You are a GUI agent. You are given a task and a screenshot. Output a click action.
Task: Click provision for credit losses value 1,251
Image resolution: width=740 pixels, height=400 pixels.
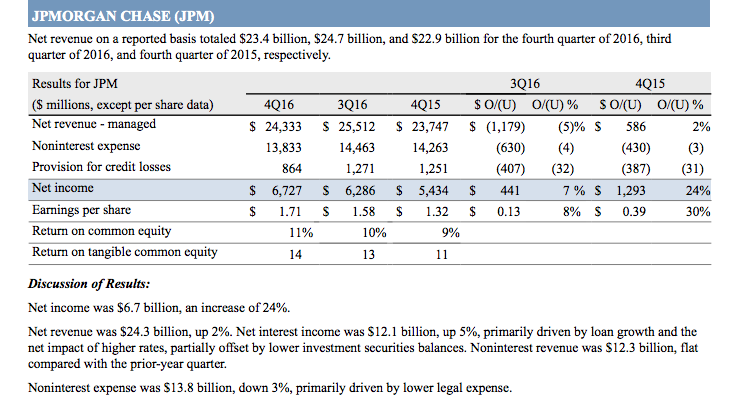click(x=433, y=169)
